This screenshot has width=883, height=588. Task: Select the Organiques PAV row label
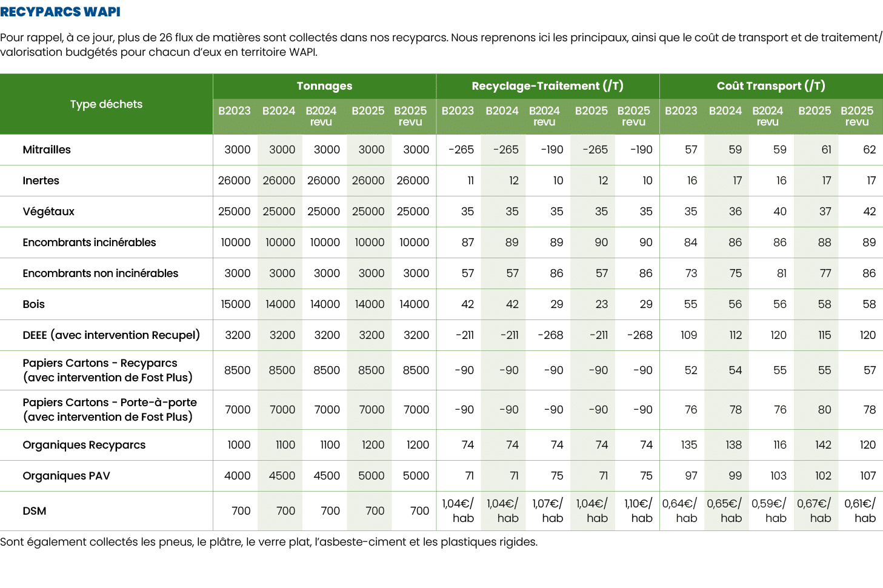click(66, 476)
